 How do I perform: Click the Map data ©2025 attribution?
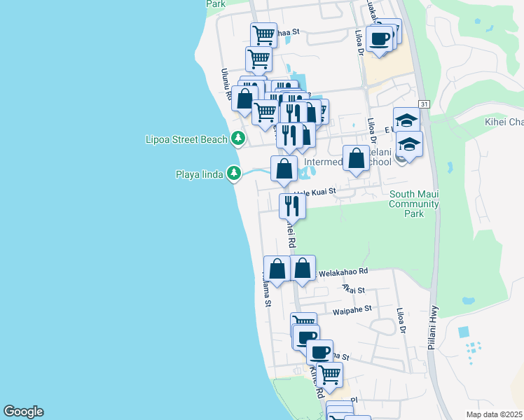coord(495,414)
